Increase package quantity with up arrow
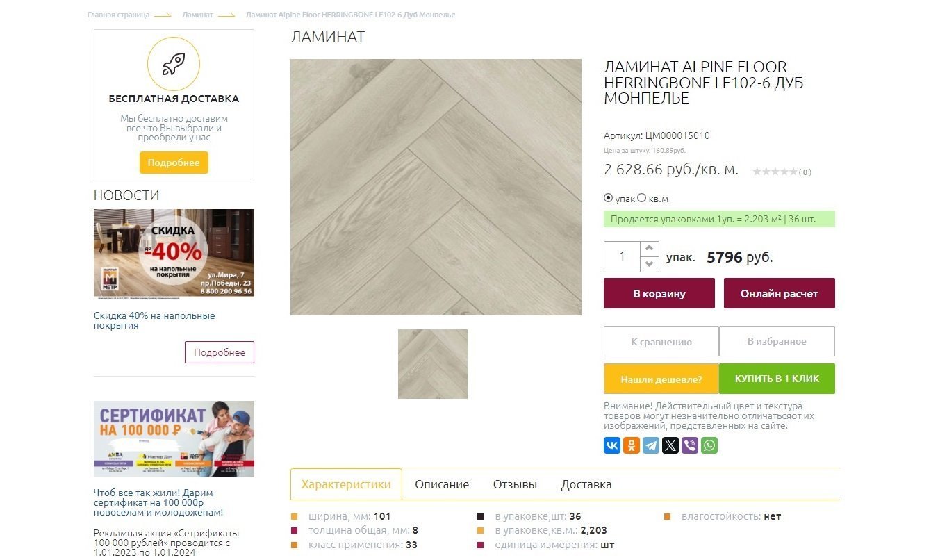Image resolution: width=931 pixels, height=560 pixels. (649, 249)
